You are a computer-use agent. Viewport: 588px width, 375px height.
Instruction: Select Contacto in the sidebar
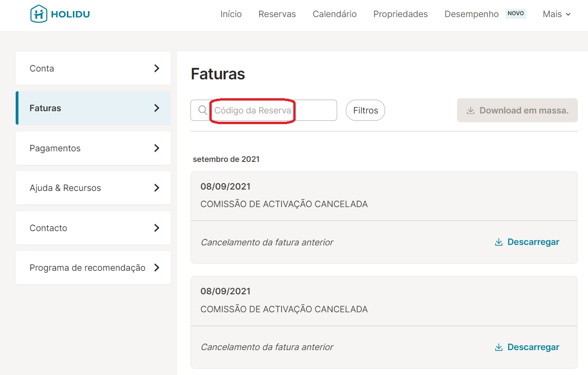coord(48,228)
